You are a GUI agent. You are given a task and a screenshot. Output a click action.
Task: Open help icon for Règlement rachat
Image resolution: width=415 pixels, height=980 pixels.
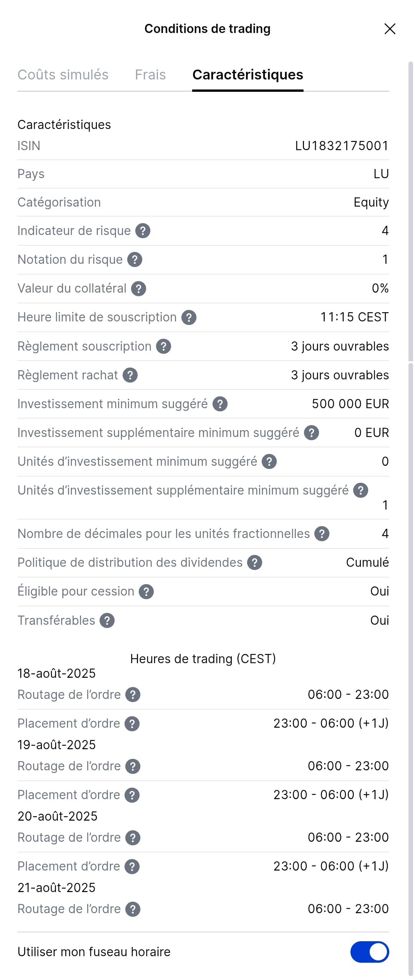[130, 375]
